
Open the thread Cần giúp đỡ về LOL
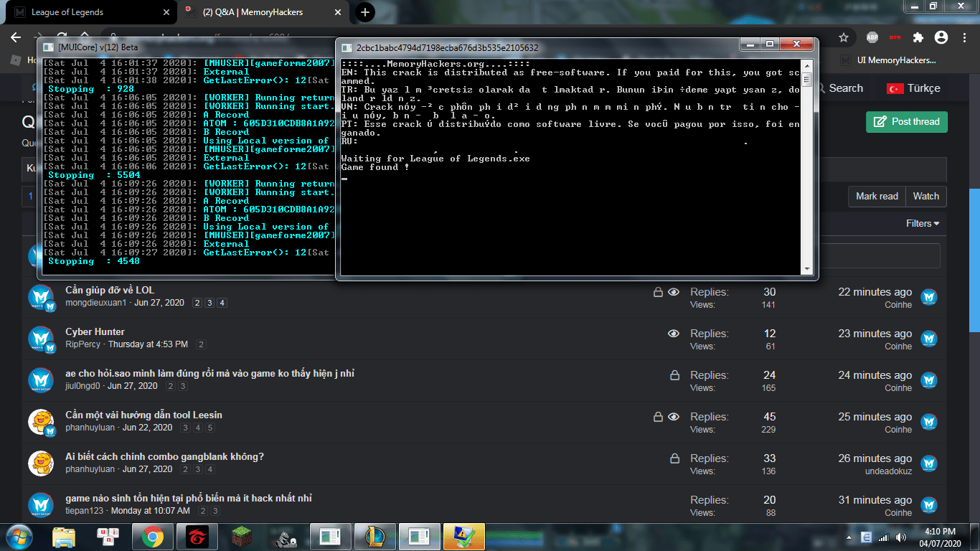pos(110,290)
